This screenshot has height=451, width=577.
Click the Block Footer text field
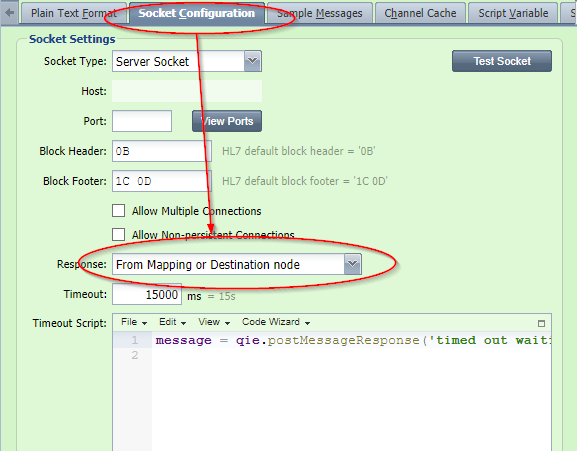click(162, 181)
